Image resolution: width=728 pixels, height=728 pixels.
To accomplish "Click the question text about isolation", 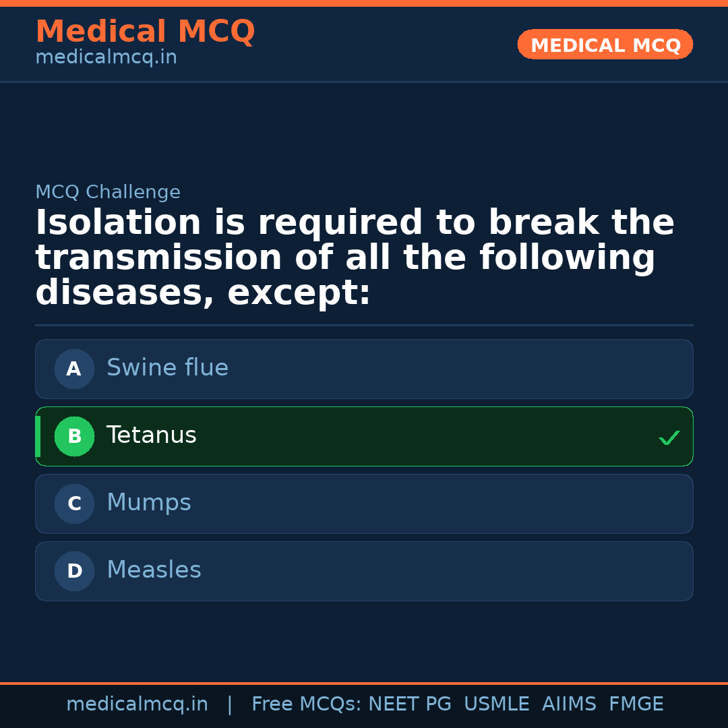I will 354,257.
